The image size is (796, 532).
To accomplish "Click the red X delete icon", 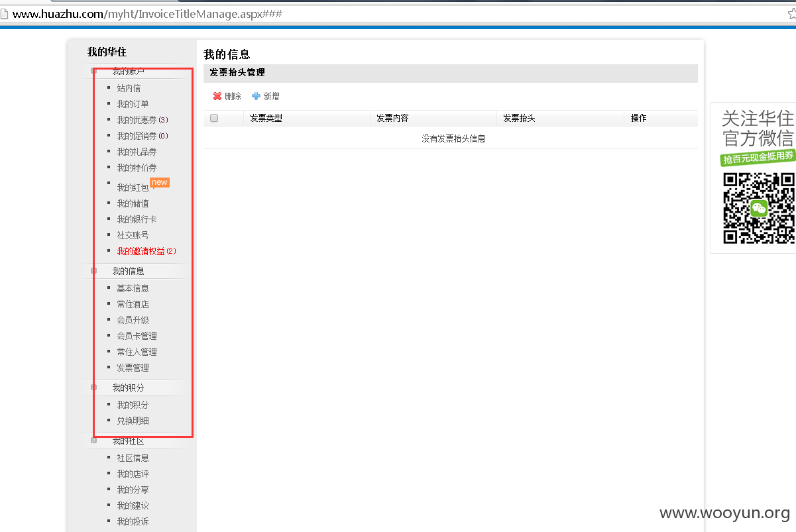I will point(217,96).
